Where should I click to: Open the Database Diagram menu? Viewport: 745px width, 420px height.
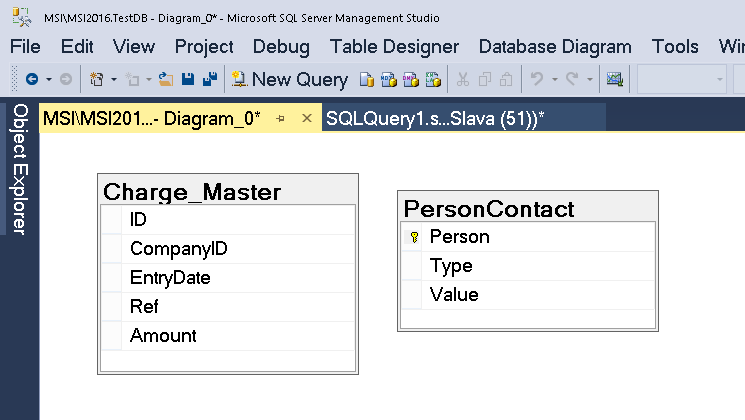pos(555,46)
